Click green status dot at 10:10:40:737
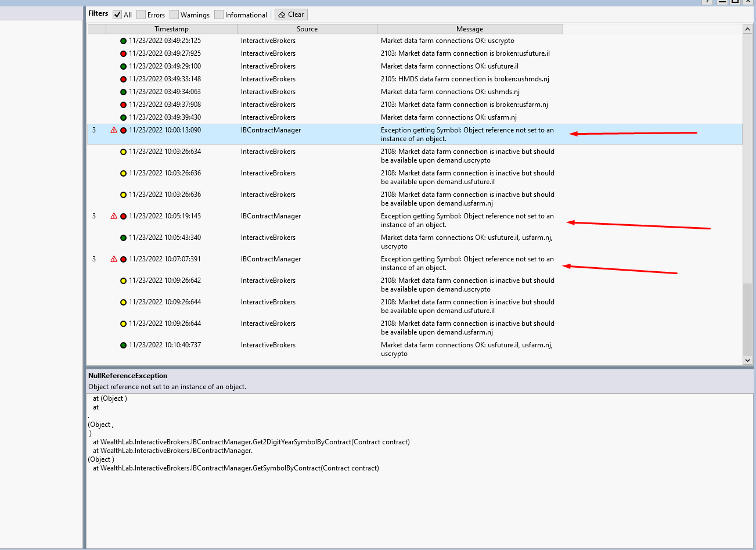 [x=123, y=346]
